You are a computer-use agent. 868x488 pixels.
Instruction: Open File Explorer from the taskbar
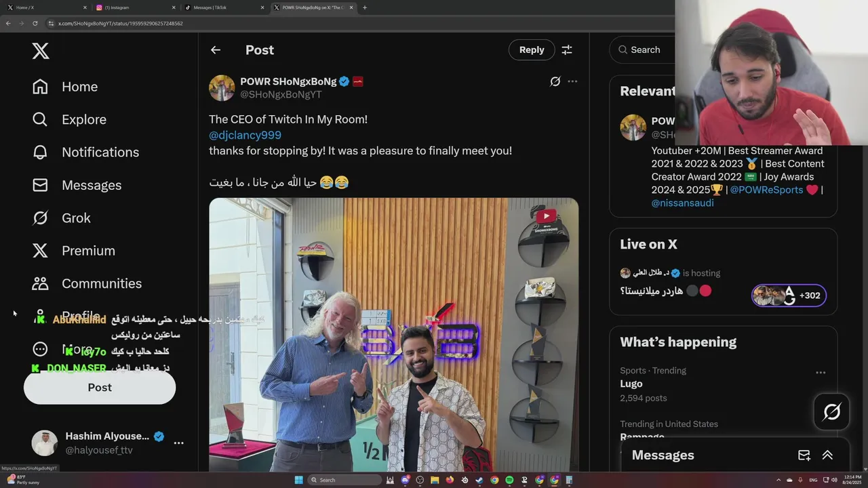[x=435, y=480]
